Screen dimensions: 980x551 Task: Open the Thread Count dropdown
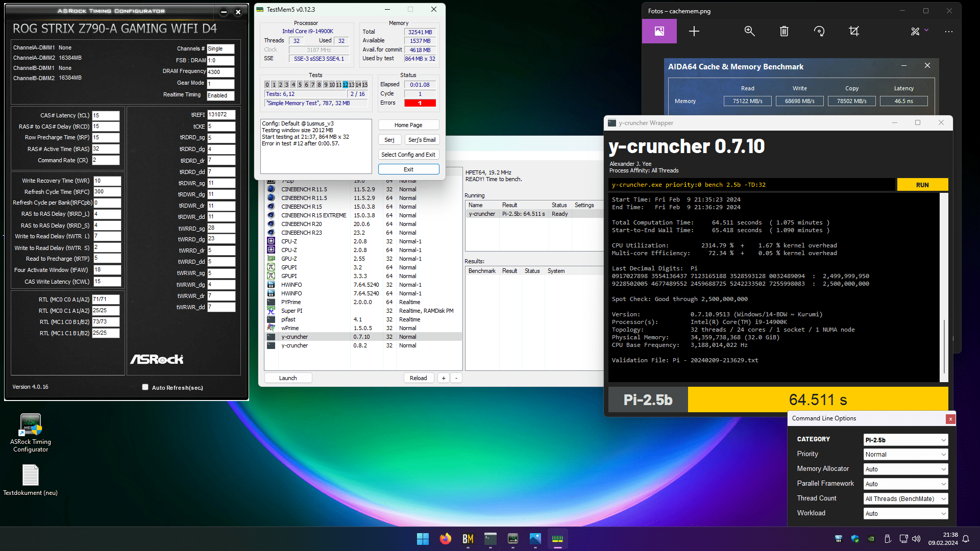(905, 499)
